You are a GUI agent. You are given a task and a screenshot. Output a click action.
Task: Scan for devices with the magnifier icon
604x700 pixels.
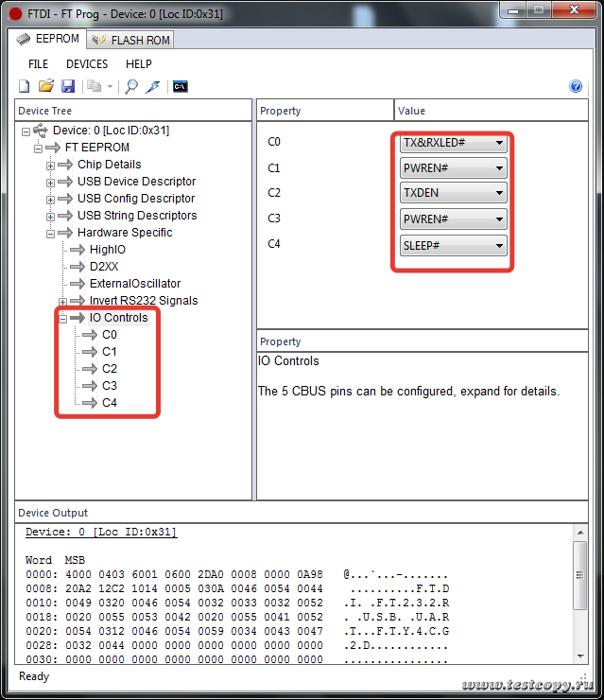(131, 86)
